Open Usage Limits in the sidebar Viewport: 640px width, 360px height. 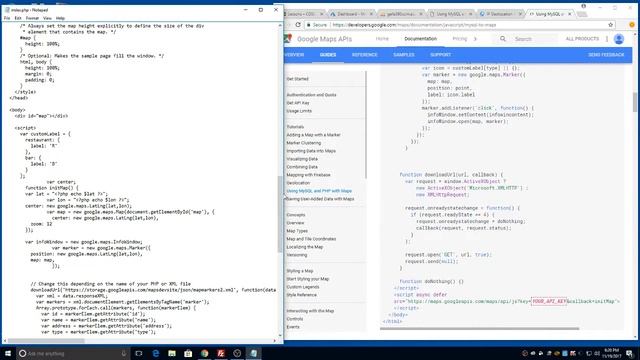point(299,111)
